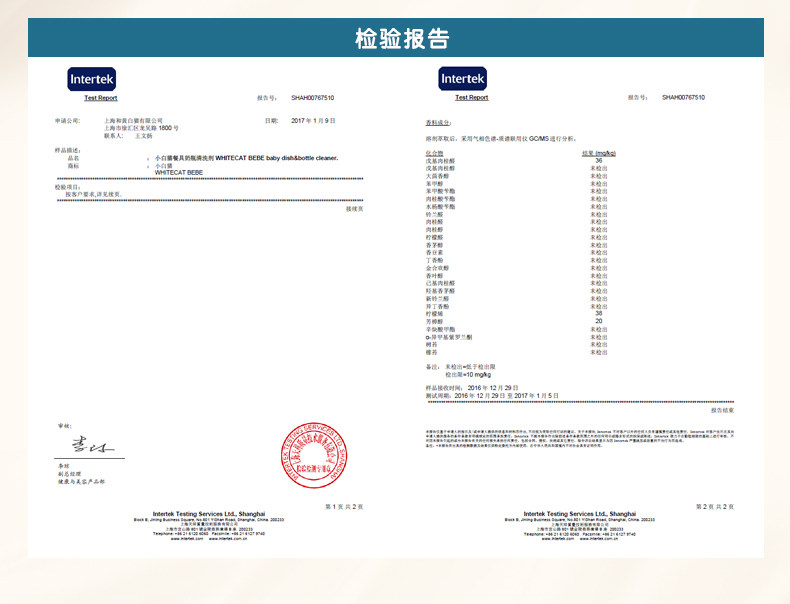Open the Test Report heading on page 2

pyautogui.click(x=472, y=97)
